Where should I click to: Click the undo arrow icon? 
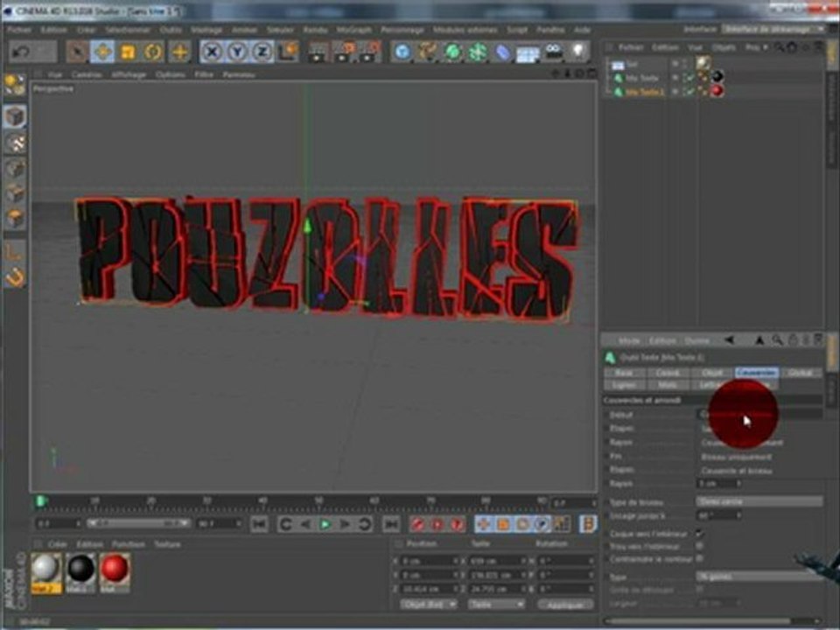(x=21, y=52)
